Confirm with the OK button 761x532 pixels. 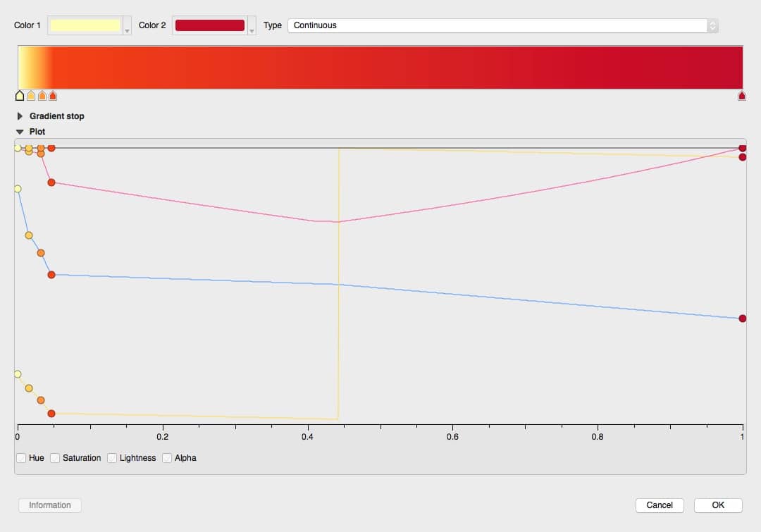(x=718, y=505)
